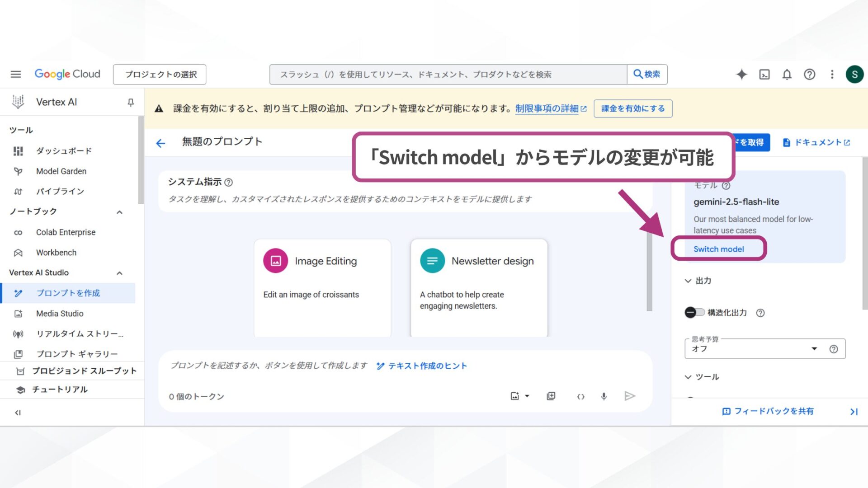Click the send prompt arrow icon

630,396
